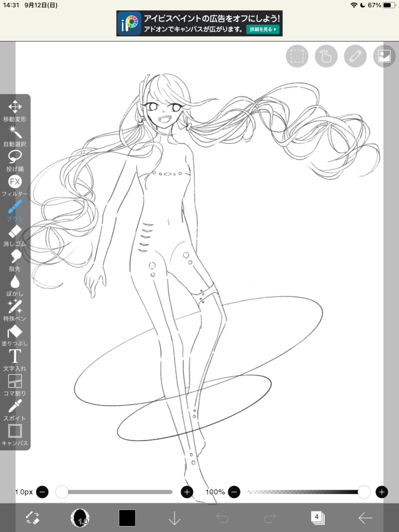Screen dimensions: 399x532
Task: Increase opacity with the plus button
Action: pos(382,492)
